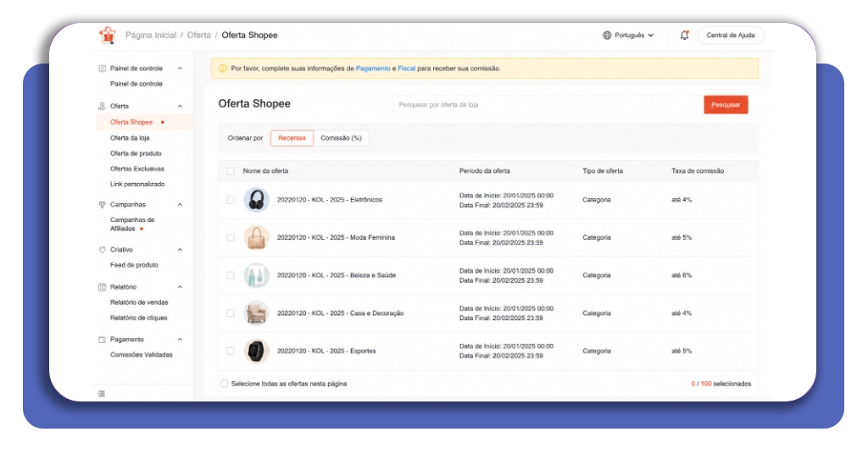Focus the 'Pesquisar por oferta da loja' field
The height and width of the screenshot is (454, 868).
pos(548,104)
